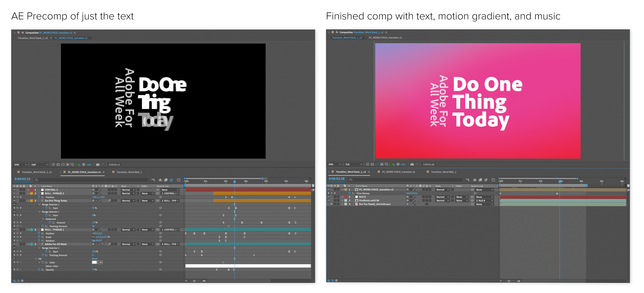Open the left timeline panel menu for PC_WORD STACK_transition v2

[103, 172]
